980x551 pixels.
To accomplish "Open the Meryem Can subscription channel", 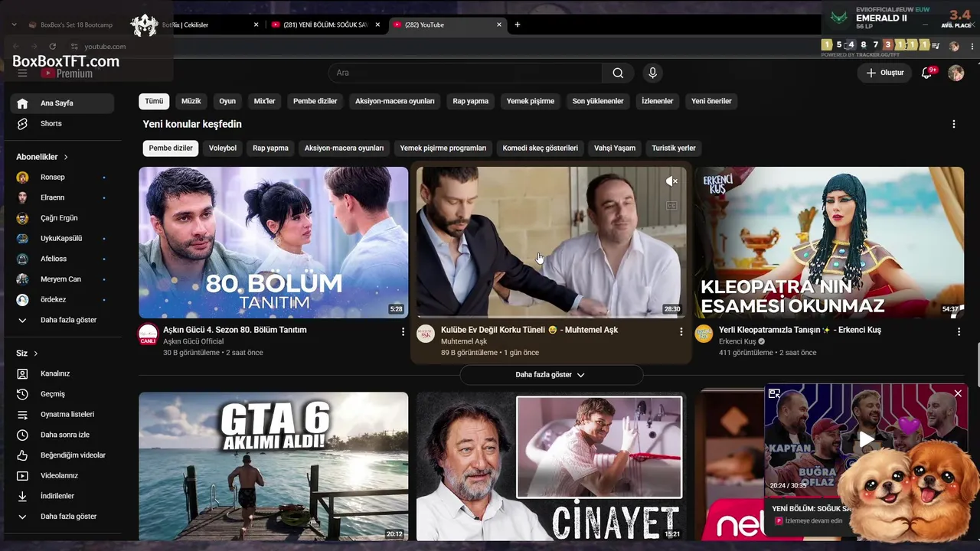I will click(x=62, y=279).
